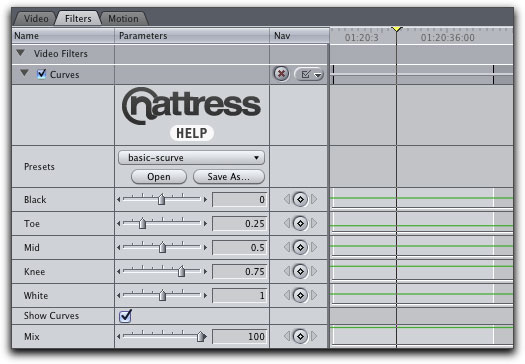Screen dimensions: 525x364
Task: Click the Black value field
Action: [x=240, y=200]
